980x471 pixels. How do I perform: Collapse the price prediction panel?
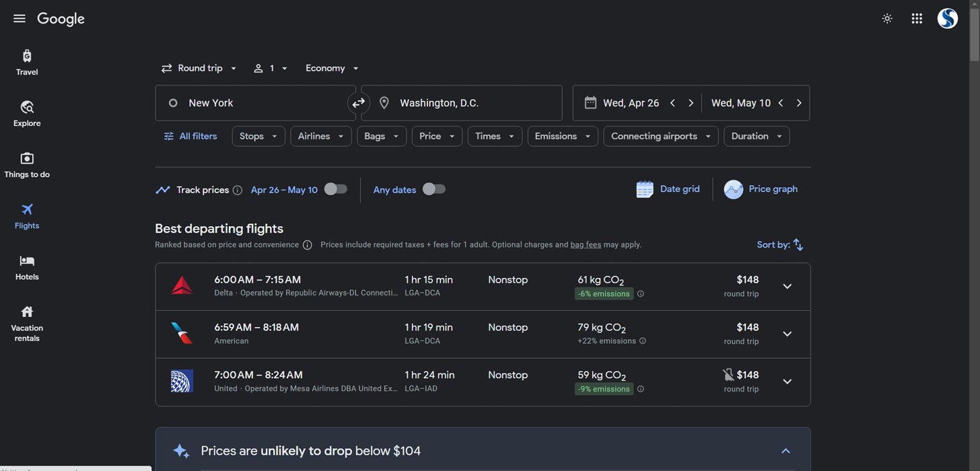785,451
